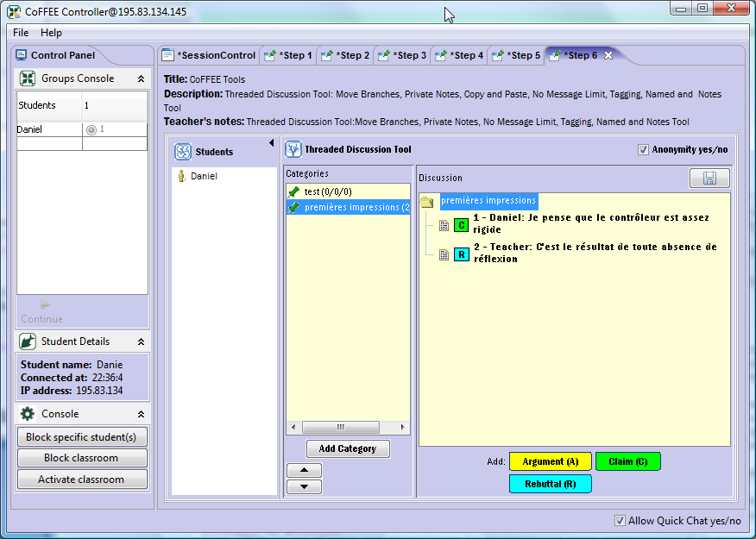Screen dimensions: 756x539
Task: Toggle the Anonymity yes/no checkbox
Action: point(643,150)
